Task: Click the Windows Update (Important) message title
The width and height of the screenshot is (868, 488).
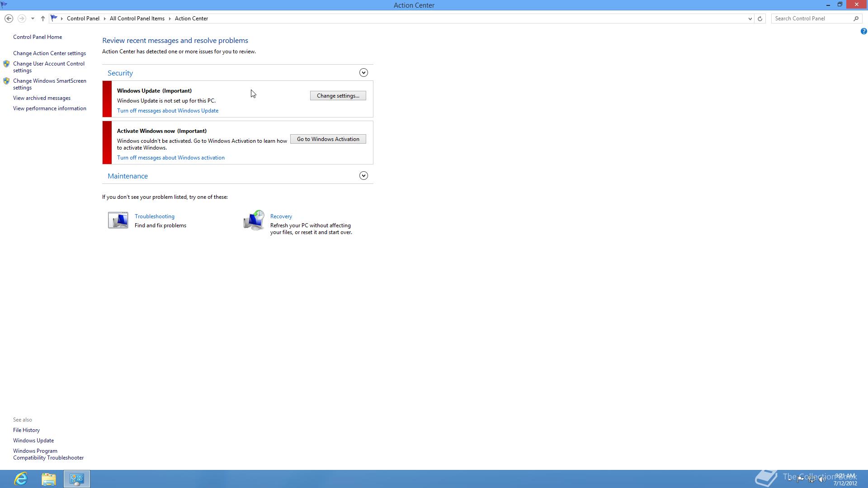Action: pos(155,91)
